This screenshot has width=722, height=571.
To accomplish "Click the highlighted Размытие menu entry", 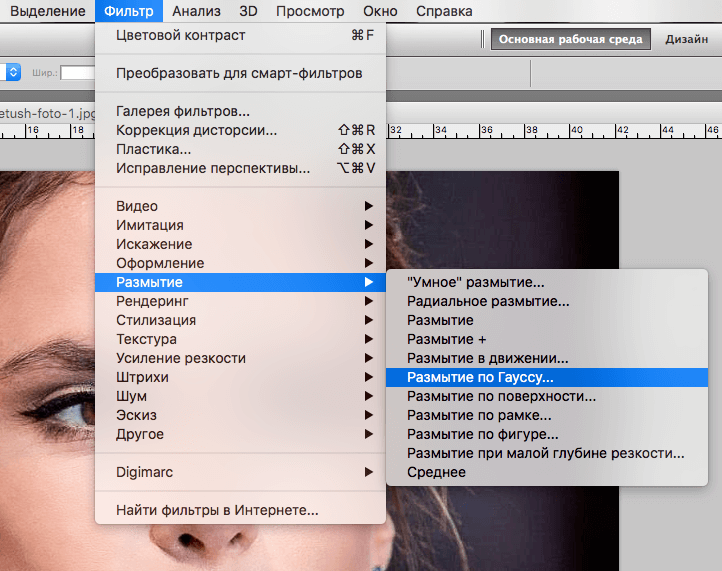I will (240, 282).
